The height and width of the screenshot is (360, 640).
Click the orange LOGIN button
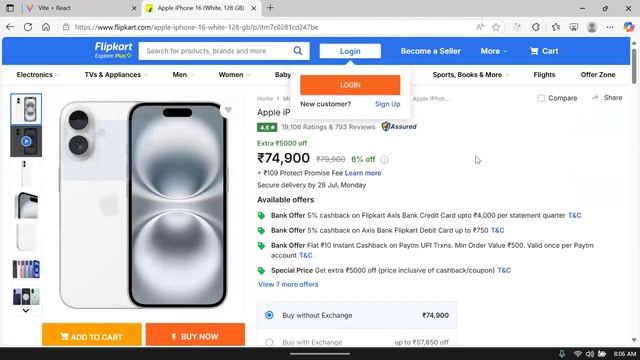click(x=350, y=85)
